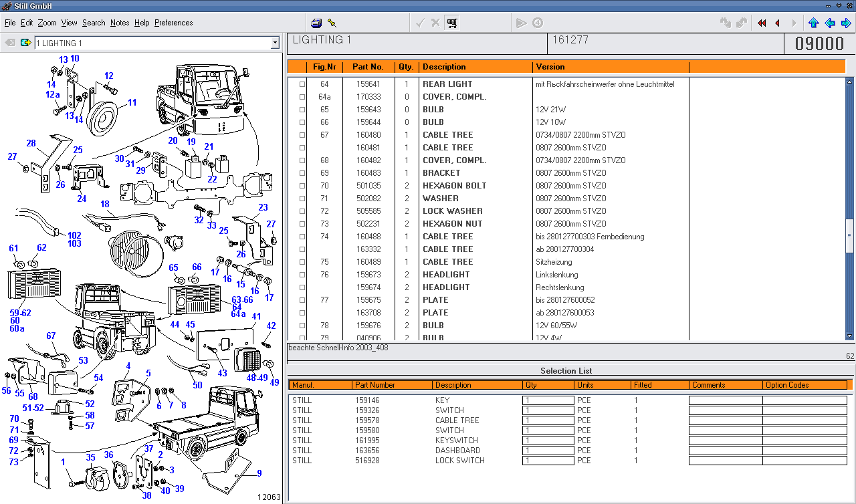Click the grey checkmark confirm icon
The height and width of the screenshot is (504, 856).
(420, 23)
